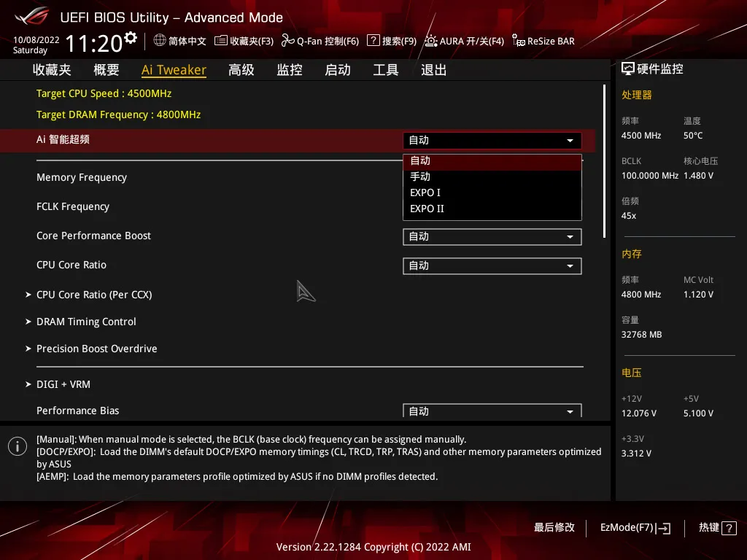This screenshot has width=747, height=560.
Task: Click the 12.076 V reading
Action: tap(639, 413)
